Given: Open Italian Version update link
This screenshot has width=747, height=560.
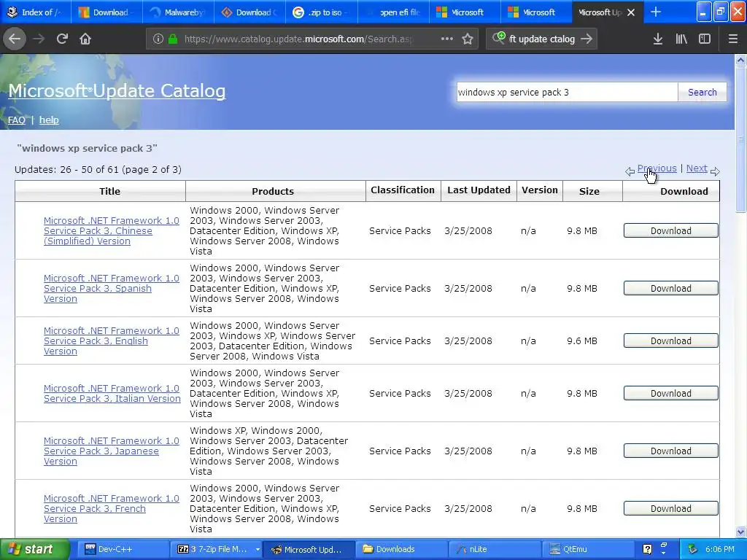Looking at the screenshot, I should coord(112,393).
